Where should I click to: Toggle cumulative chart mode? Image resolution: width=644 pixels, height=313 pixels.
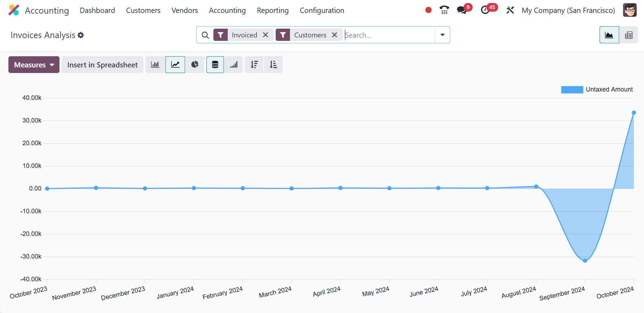(234, 65)
